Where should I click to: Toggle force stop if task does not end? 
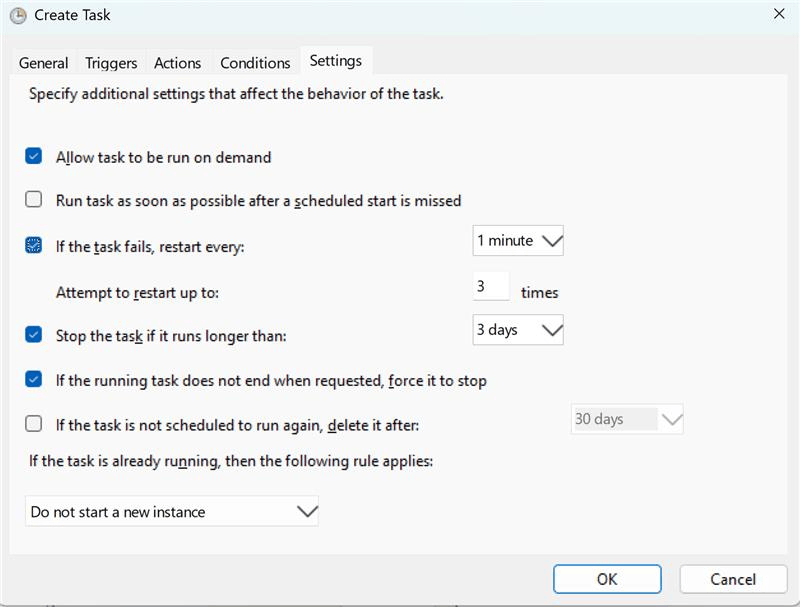click(34, 380)
